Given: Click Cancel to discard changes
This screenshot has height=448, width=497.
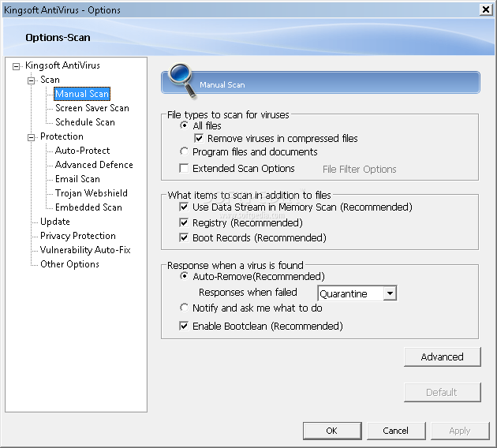Looking at the screenshot, I should click(x=396, y=431).
